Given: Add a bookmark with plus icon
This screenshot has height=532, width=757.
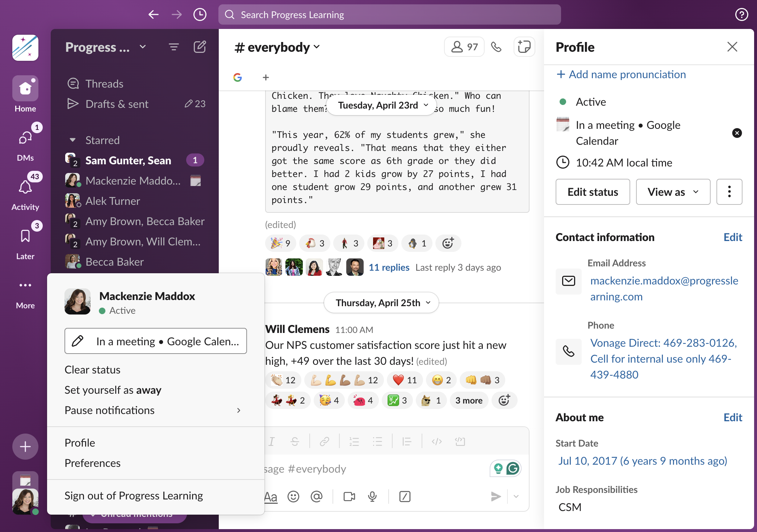Looking at the screenshot, I should point(266,77).
